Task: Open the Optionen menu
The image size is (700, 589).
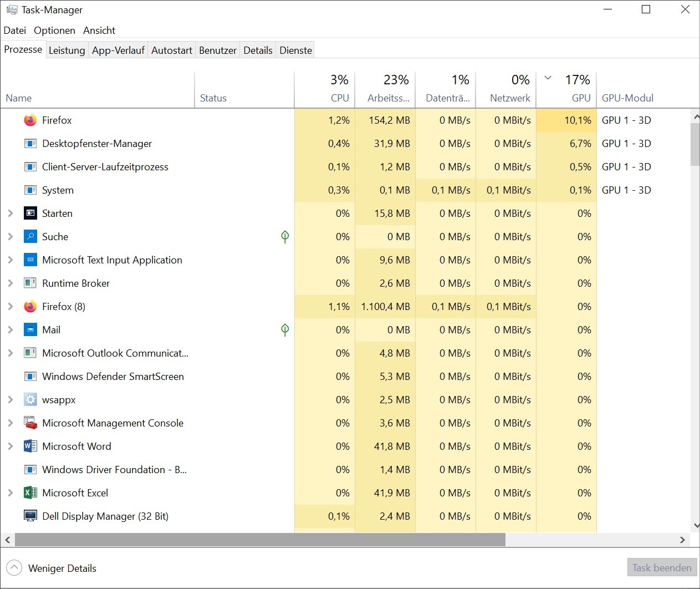Action: (54, 31)
